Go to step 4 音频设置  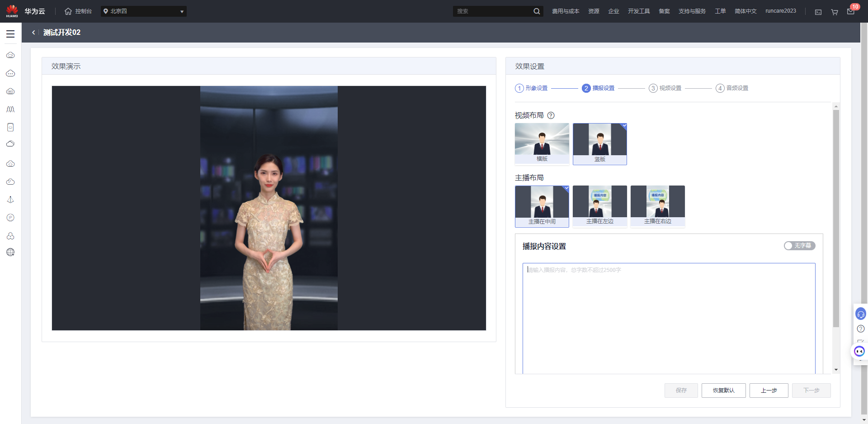coord(732,88)
